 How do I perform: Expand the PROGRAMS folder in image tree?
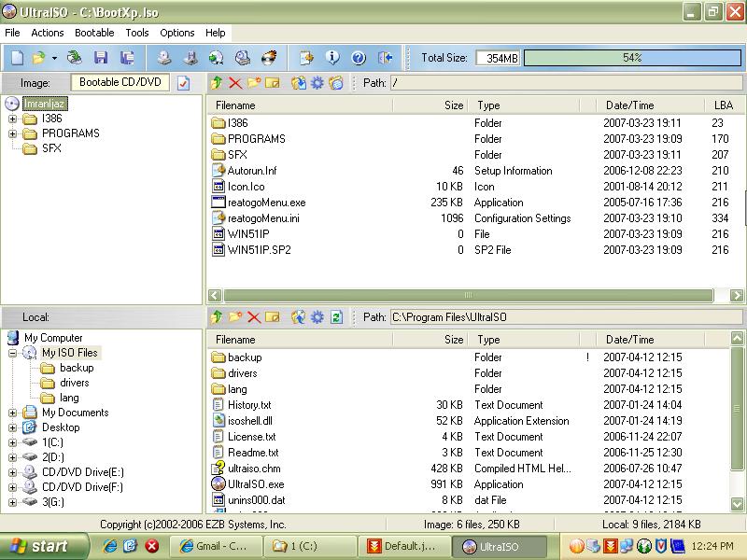pos(13,133)
